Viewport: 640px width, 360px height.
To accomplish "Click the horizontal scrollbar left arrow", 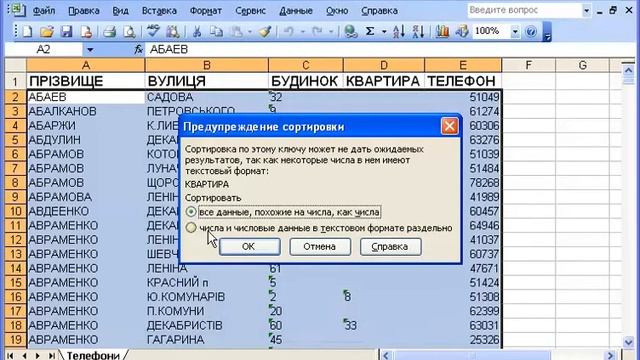I will click(386, 356).
